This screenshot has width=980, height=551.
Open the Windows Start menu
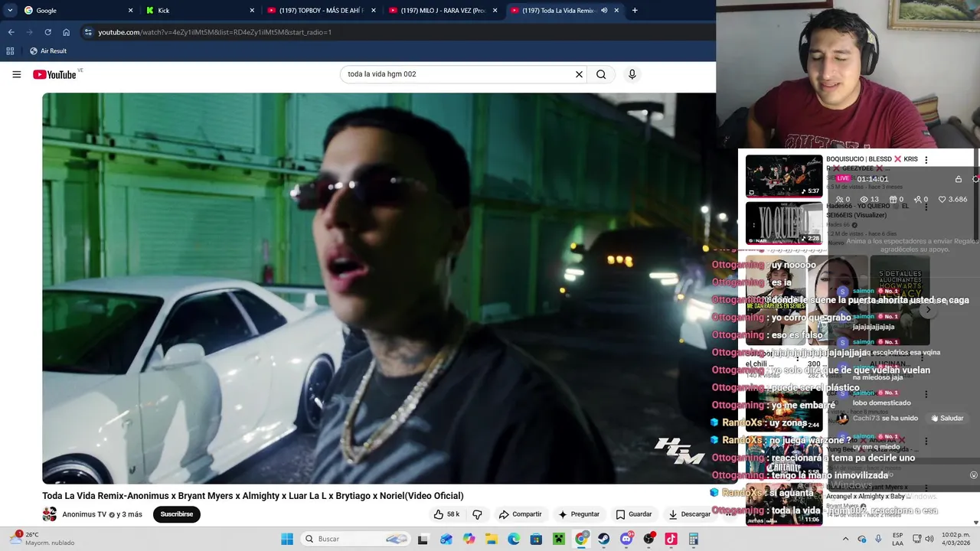[287, 539]
